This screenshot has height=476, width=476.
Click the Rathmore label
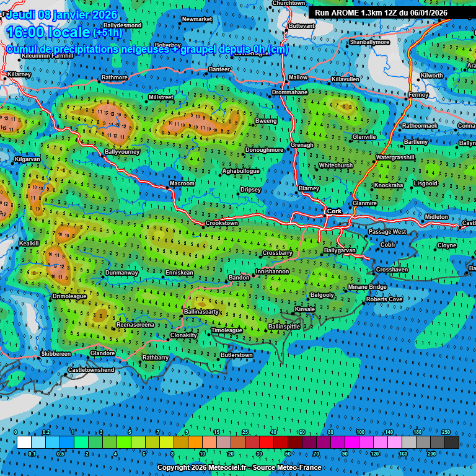click(x=115, y=77)
